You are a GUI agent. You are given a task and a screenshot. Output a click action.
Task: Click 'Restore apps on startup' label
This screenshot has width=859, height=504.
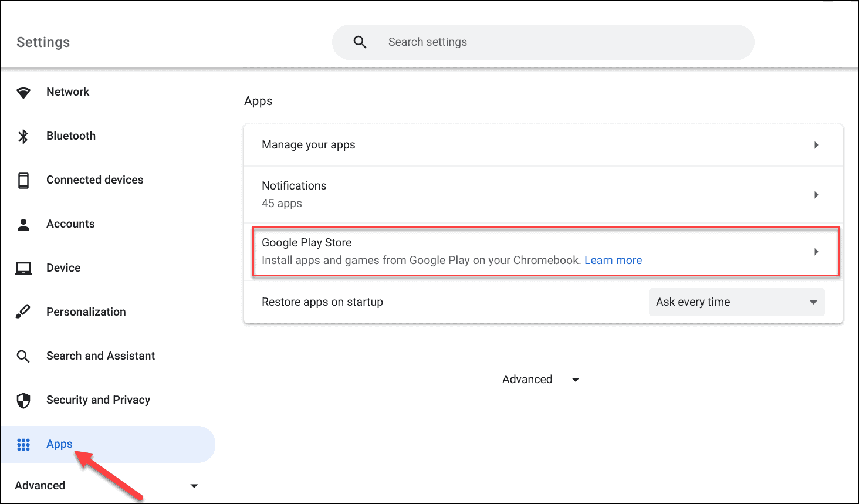pos(322,302)
